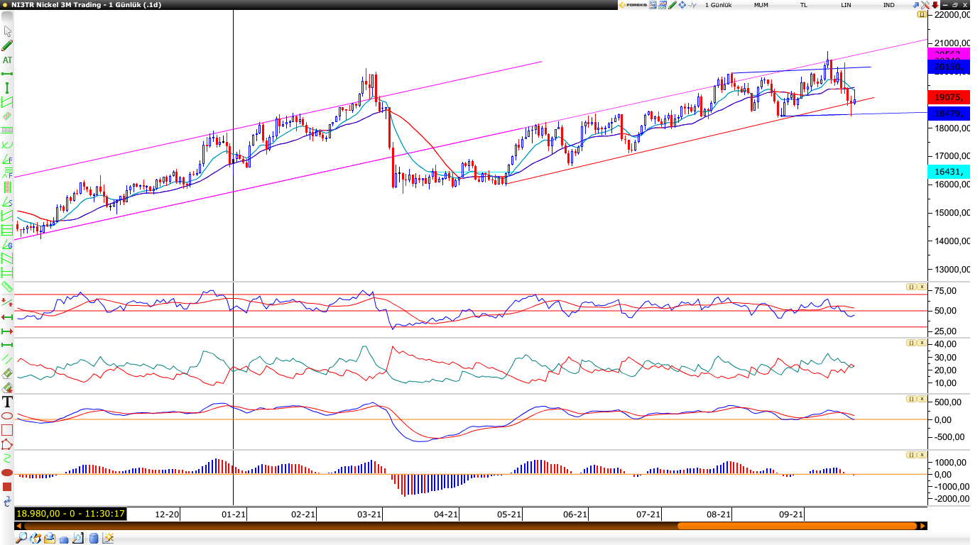Open the 1 Günlük period selector
The width and height of the screenshot is (980, 545).
pyautogui.click(x=719, y=5)
